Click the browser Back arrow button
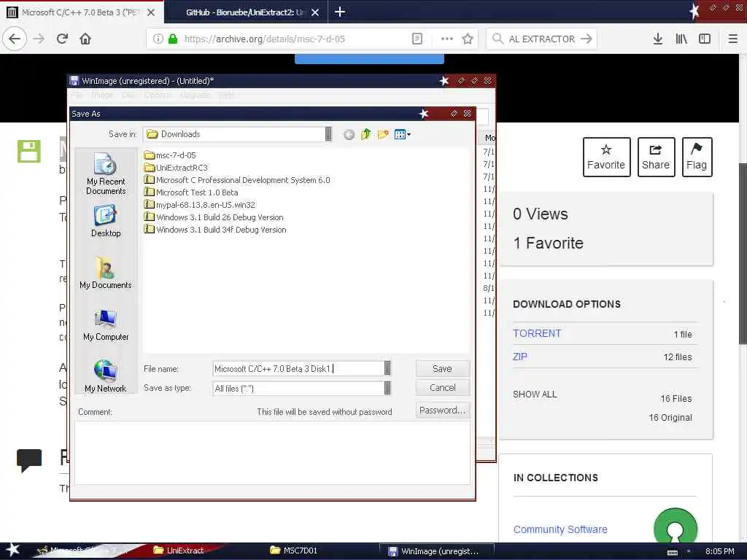 pyautogui.click(x=15, y=39)
